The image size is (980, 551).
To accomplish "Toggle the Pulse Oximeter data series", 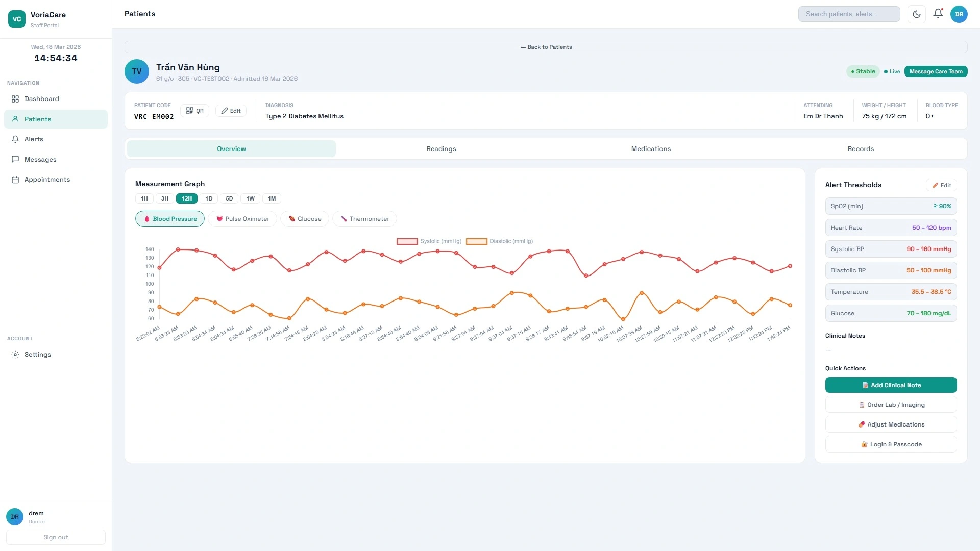I will [x=242, y=218].
